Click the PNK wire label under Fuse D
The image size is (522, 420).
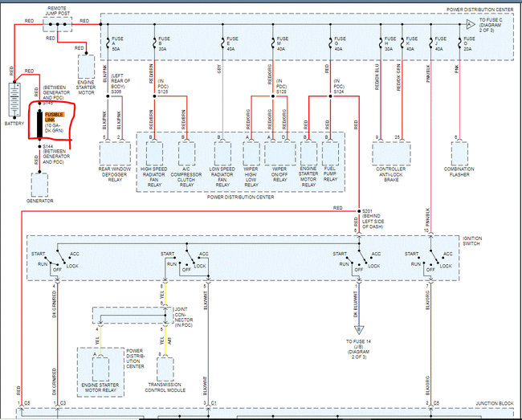click(457, 69)
